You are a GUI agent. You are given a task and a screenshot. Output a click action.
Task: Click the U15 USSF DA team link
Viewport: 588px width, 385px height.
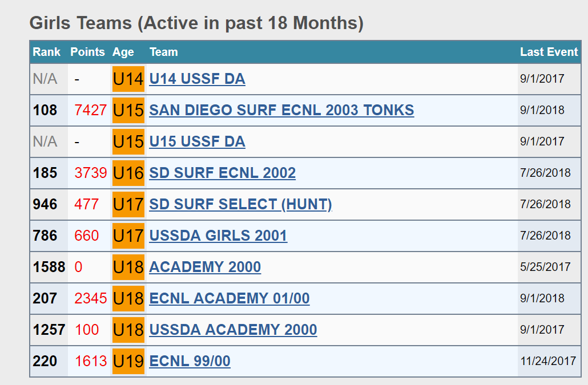(197, 141)
